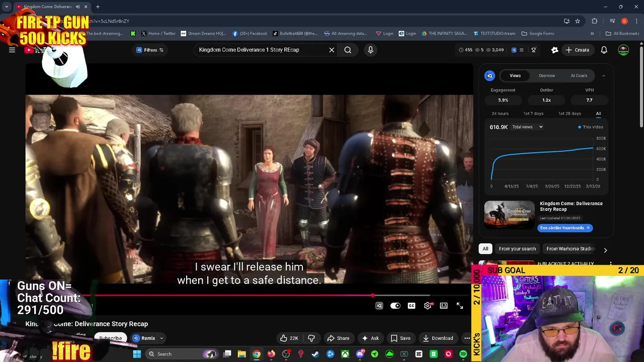Image resolution: width=644 pixels, height=362 pixels.
Task: Open Steam from the taskbar
Action: (315, 354)
